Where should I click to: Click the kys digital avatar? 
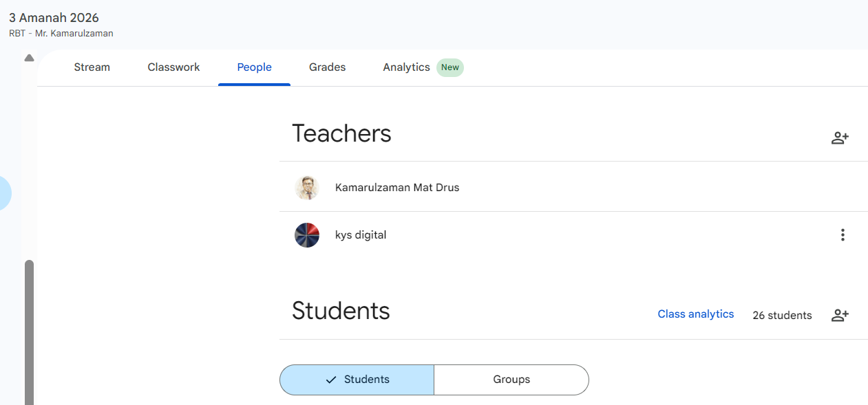tap(307, 234)
